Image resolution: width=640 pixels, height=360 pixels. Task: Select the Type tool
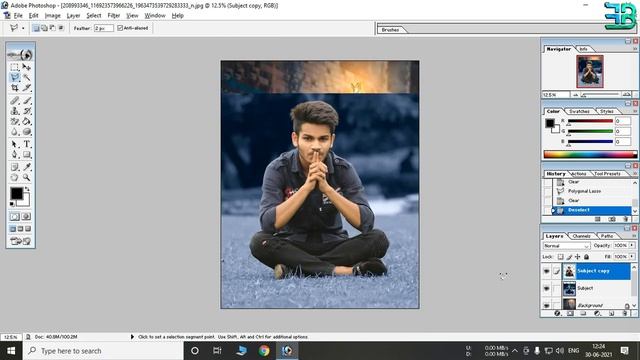pos(27,144)
